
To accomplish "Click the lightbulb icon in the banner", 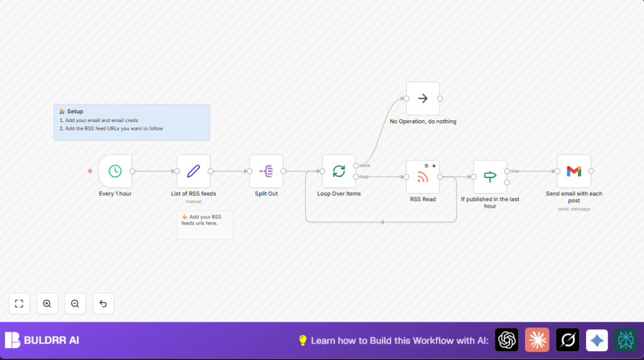I will [x=303, y=340].
